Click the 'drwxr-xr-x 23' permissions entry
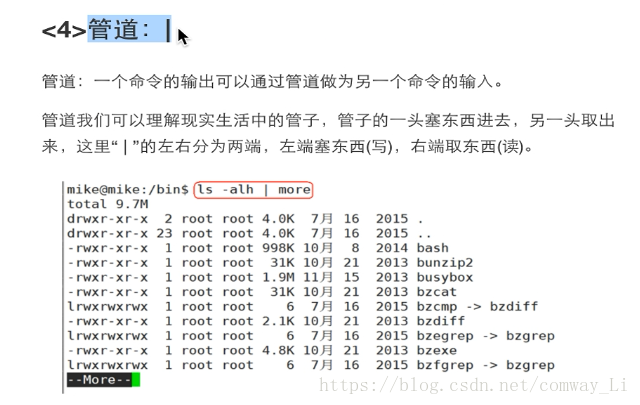640x405 pixels. point(120,233)
